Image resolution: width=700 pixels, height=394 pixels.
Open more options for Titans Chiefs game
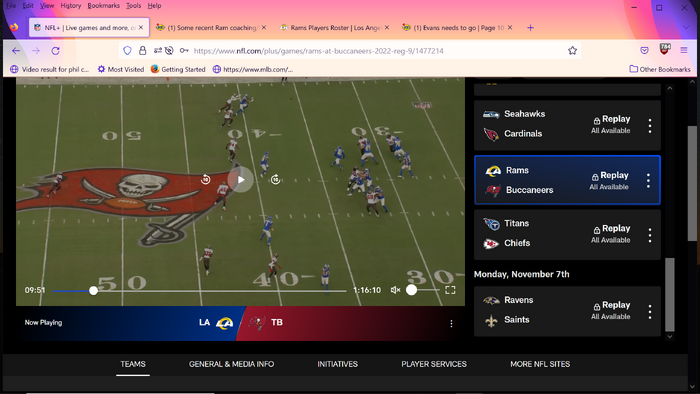(650, 235)
